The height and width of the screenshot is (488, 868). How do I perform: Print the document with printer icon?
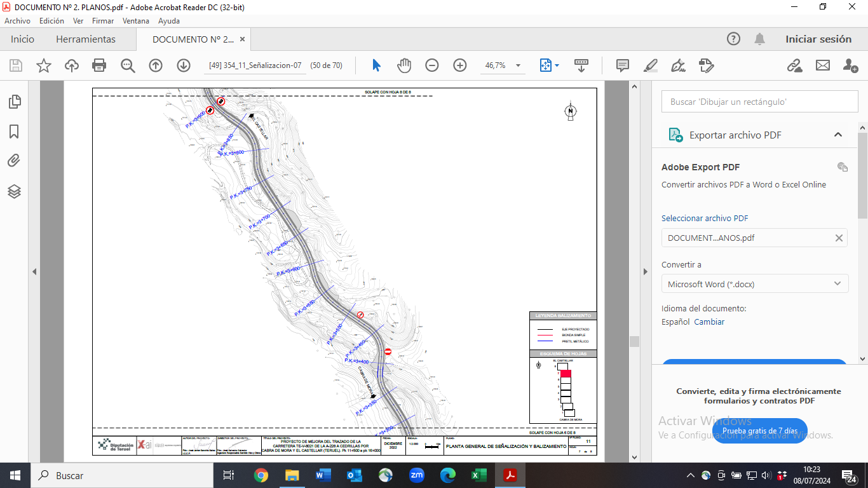click(x=99, y=65)
